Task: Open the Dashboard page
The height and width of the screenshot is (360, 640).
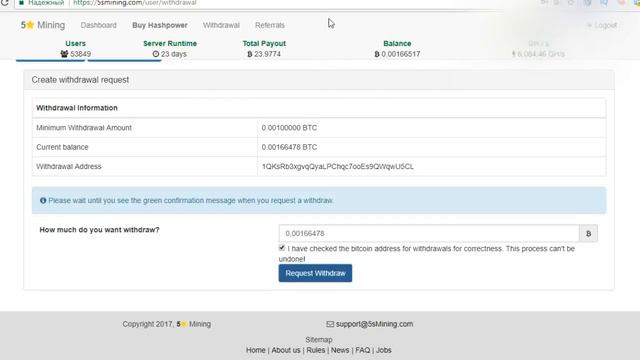Action: click(98, 25)
